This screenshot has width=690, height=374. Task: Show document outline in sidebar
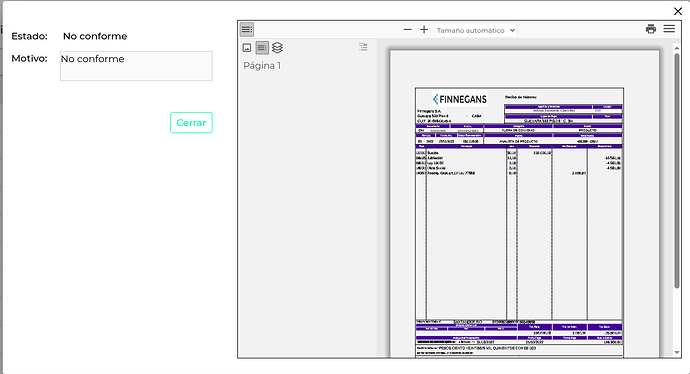pyautogui.click(x=262, y=48)
